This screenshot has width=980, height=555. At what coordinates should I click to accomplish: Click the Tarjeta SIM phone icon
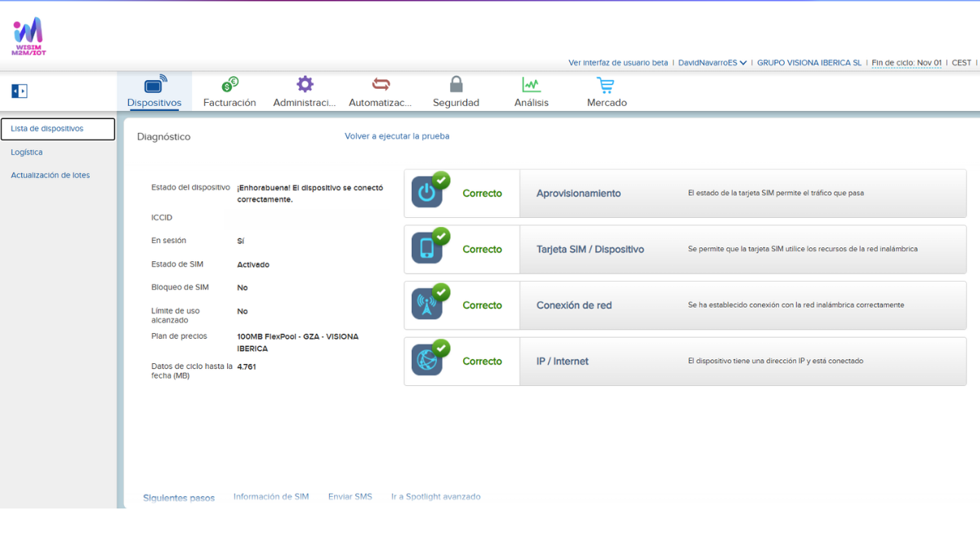point(427,249)
